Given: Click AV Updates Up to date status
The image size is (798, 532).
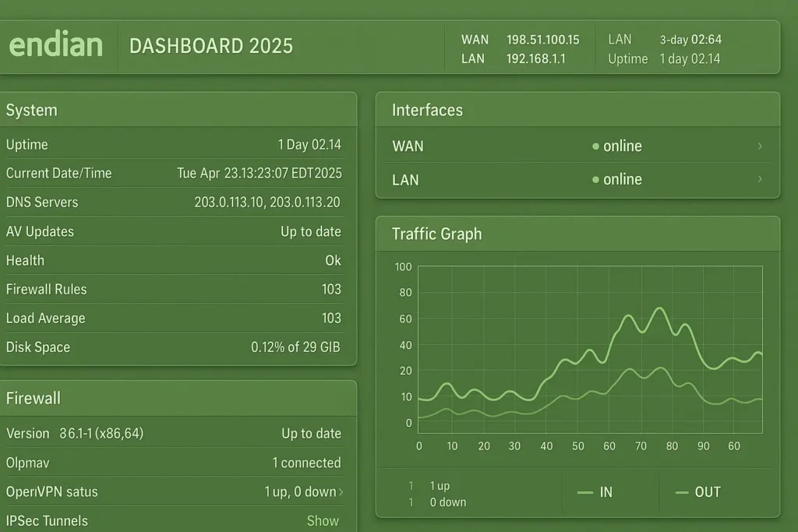Looking at the screenshot, I should [310, 232].
